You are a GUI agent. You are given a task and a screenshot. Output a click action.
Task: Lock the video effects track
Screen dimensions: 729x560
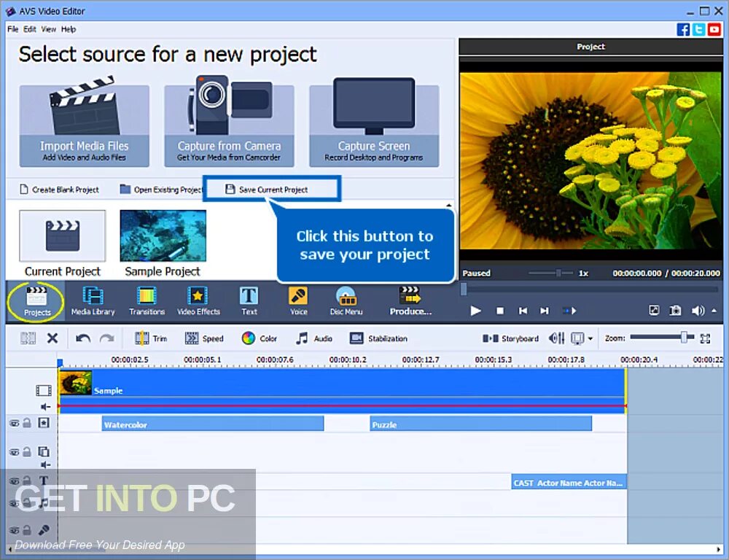[x=27, y=423]
